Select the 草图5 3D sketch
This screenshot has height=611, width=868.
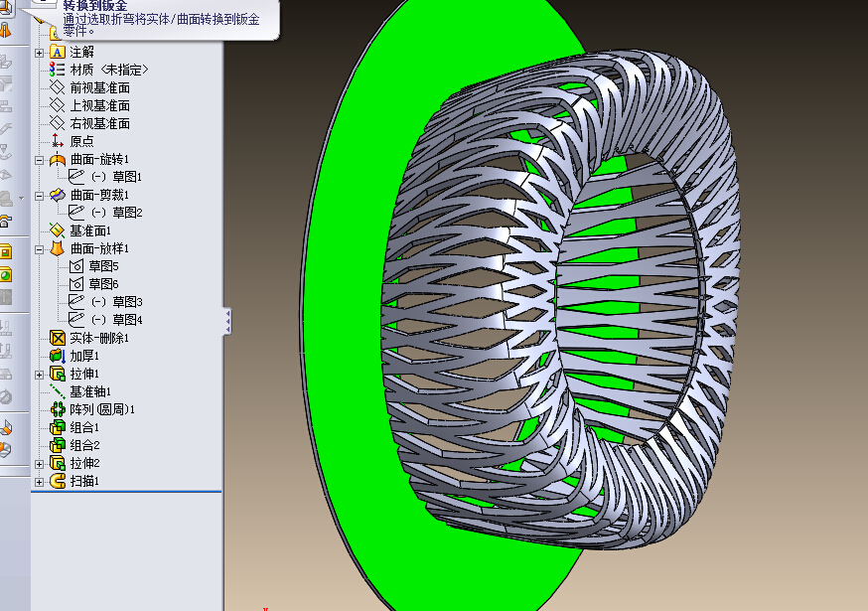[x=93, y=266]
